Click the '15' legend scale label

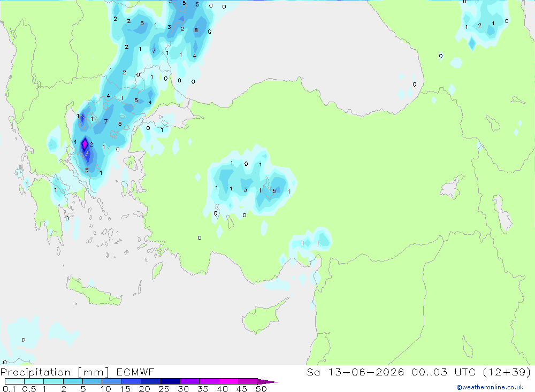pyautogui.click(x=125, y=389)
